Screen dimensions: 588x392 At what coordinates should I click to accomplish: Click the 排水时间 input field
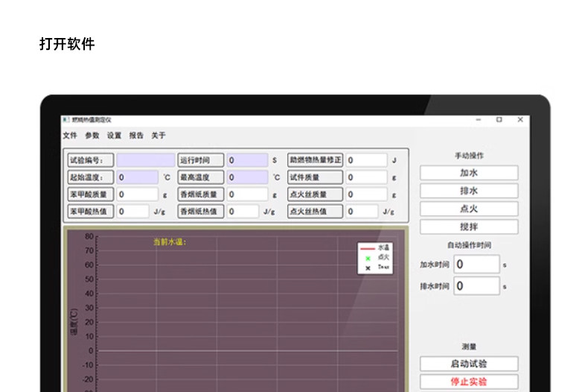click(x=476, y=286)
